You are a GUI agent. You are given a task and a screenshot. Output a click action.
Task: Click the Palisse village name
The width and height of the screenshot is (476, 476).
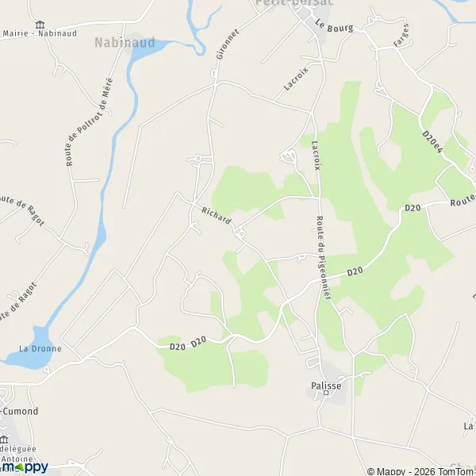[x=326, y=386]
